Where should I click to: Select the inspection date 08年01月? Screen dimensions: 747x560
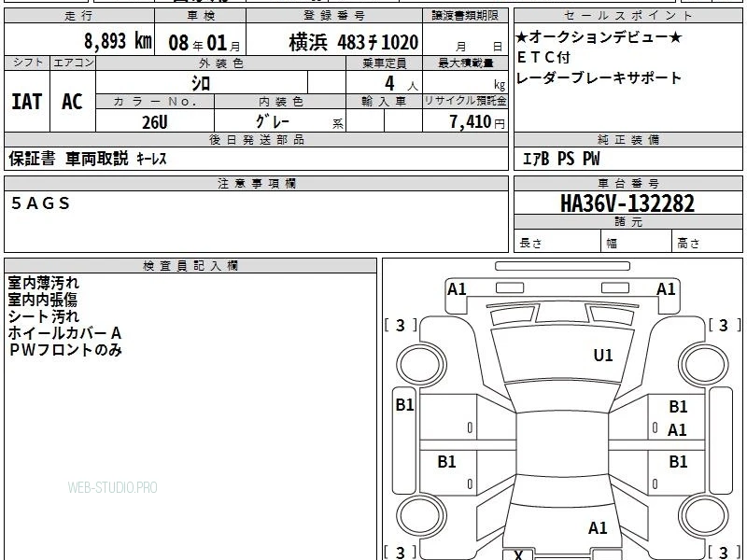point(204,43)
